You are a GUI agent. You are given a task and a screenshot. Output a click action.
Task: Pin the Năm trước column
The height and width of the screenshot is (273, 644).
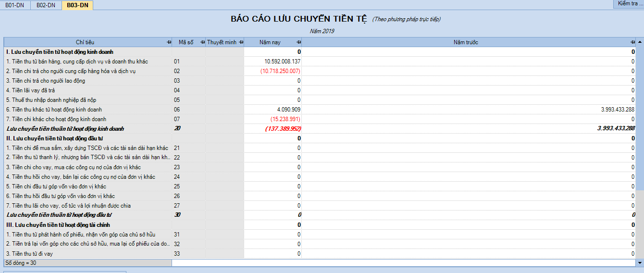click(632, 42)
